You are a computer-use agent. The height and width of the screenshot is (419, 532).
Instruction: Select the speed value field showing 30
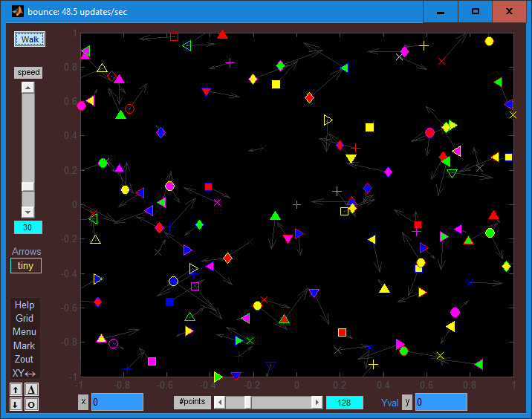point(27,227)
